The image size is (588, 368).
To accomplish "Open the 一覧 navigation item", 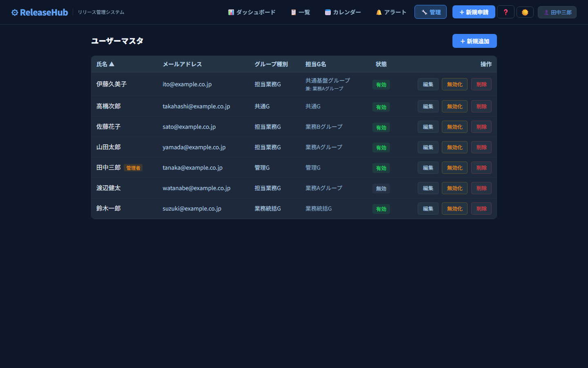I will point(300,12).
